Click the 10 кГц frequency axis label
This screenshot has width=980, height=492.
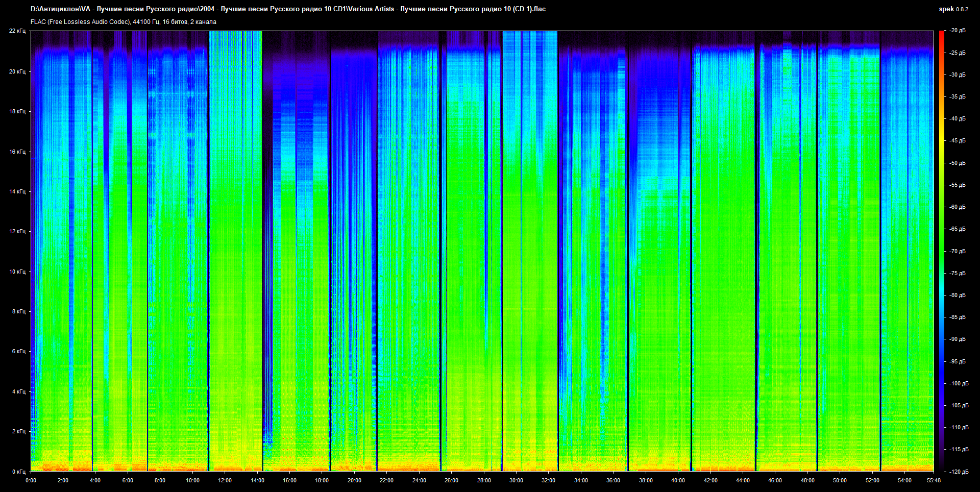coord(17,272)
